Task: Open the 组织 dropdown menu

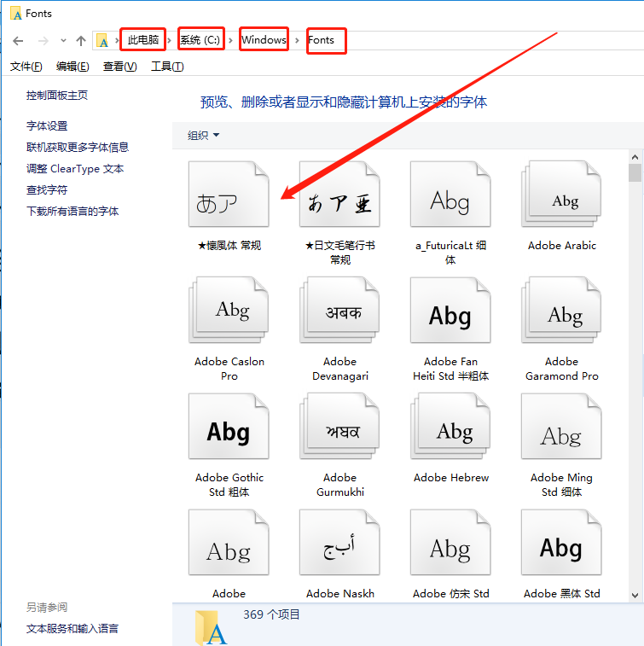Action: (203, 135)
